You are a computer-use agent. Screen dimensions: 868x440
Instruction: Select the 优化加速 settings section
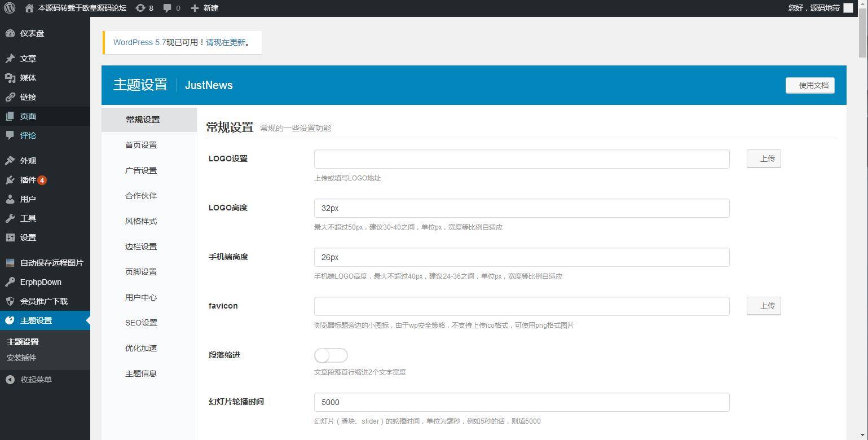(x=140, y=347)
